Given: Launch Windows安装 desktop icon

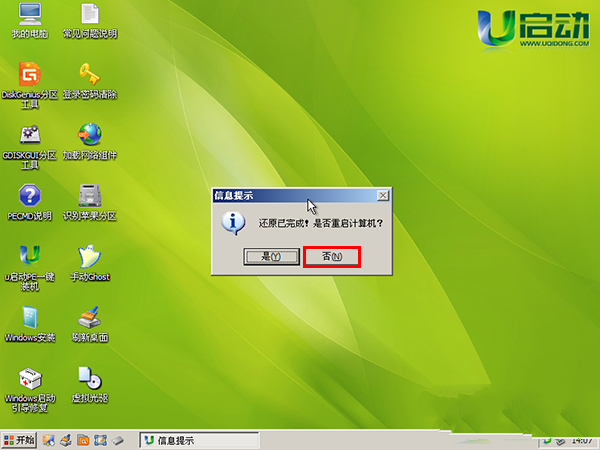Looking at the screenshot, I should tap(31, 317).
